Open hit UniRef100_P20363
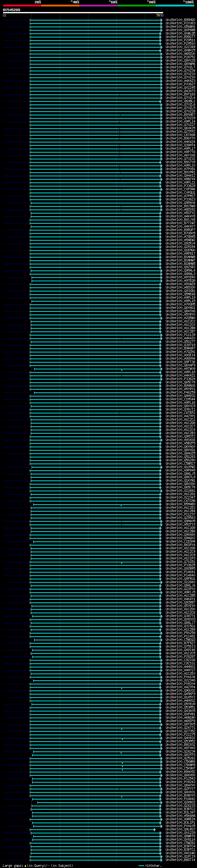The width and height of the screenshot is (197, 868). coord(180,23)
